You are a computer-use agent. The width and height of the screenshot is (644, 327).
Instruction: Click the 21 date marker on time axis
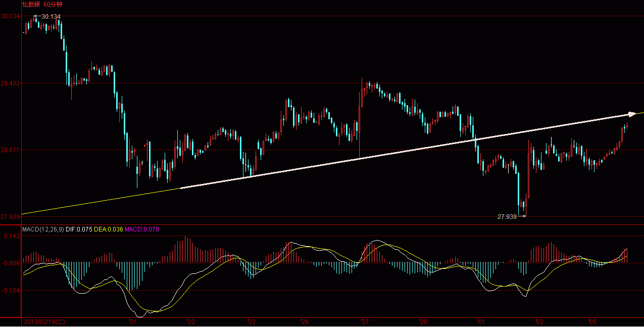coord(133,322)
